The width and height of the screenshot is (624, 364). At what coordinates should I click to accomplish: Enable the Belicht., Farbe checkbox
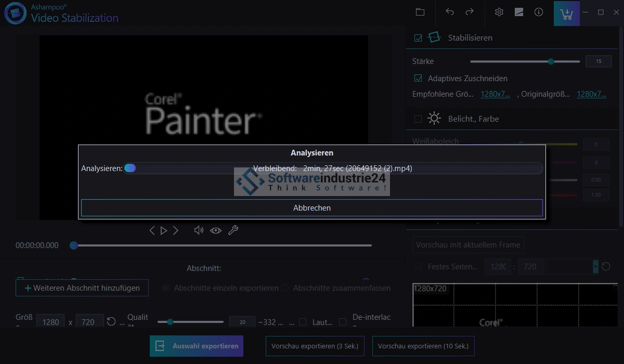click(x=418, y=119)
